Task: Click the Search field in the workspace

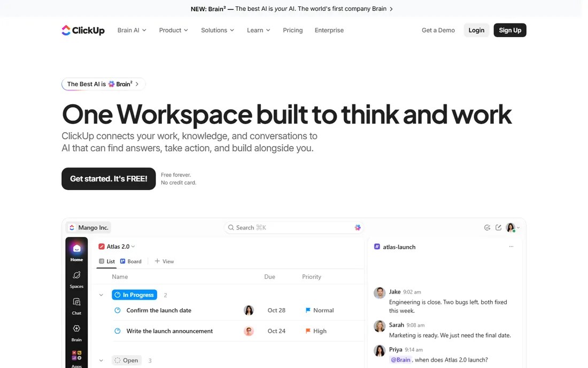Action: tap(293, 227)
